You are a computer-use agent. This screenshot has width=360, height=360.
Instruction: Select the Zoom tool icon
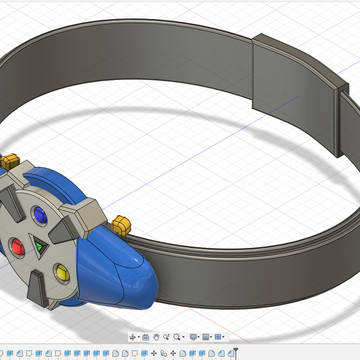pos(166,337)
